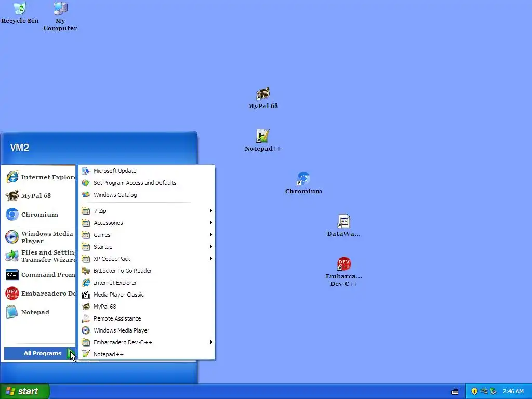The image size is (532, 399).
Task: Click keyboard icon on the taskbar
Action: tap(455, 392)
